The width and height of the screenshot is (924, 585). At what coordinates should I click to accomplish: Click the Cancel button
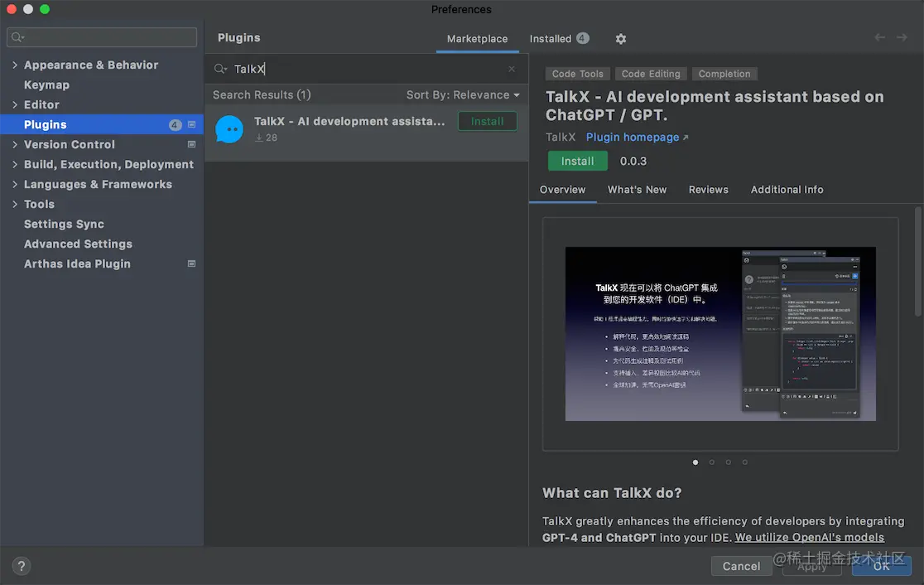coord(741,566)
